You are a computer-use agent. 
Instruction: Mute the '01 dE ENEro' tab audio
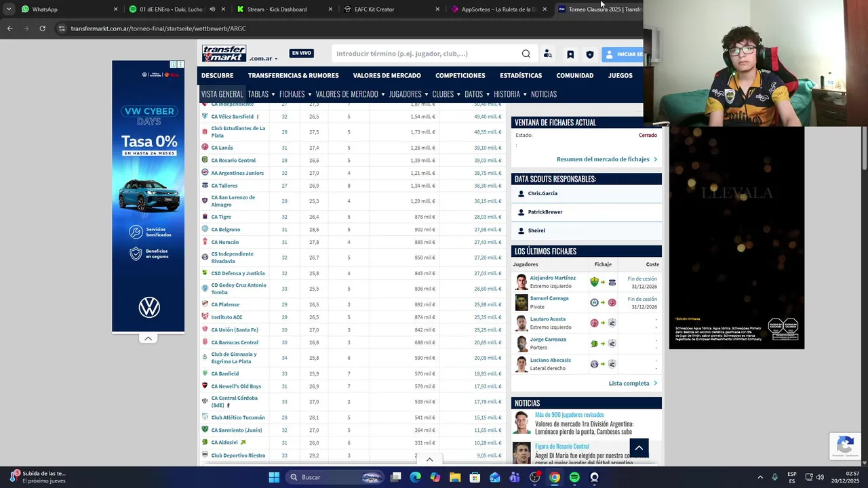coord(212,9)
